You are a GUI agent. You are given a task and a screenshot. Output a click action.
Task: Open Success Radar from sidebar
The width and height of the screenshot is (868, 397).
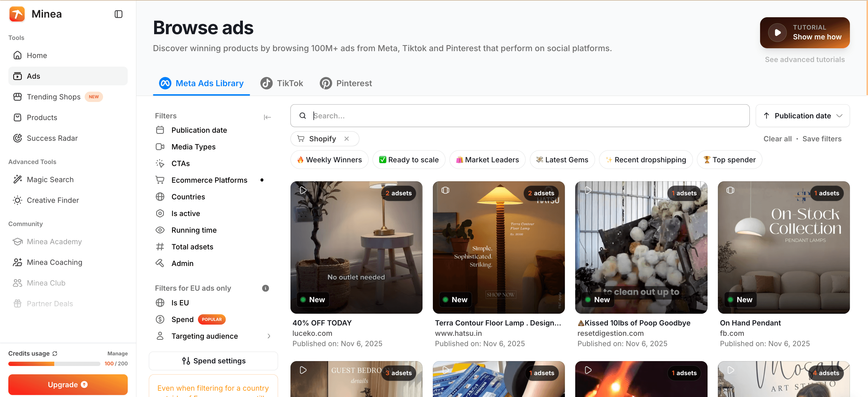pos(52,138)
